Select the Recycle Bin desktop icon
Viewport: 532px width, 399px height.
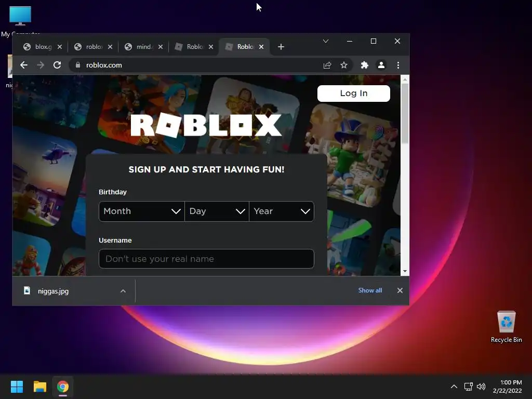click(x=506, y=326)
